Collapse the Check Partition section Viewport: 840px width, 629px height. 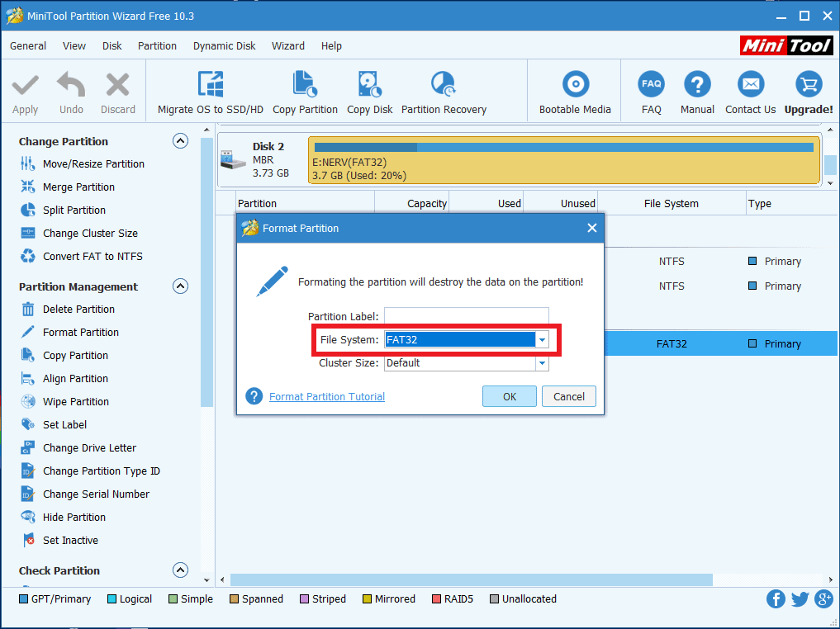coord(181,570)
